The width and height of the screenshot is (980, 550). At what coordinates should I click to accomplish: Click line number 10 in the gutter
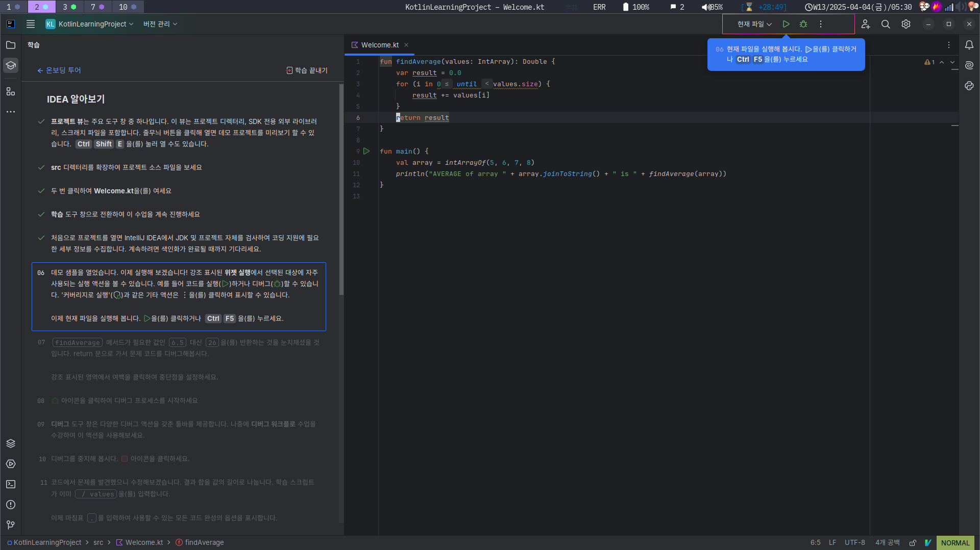356,163
